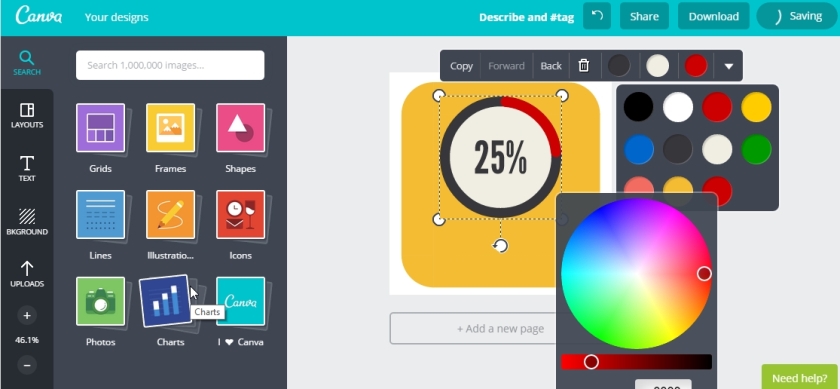Zoom out with minus button

coord(27,365)
